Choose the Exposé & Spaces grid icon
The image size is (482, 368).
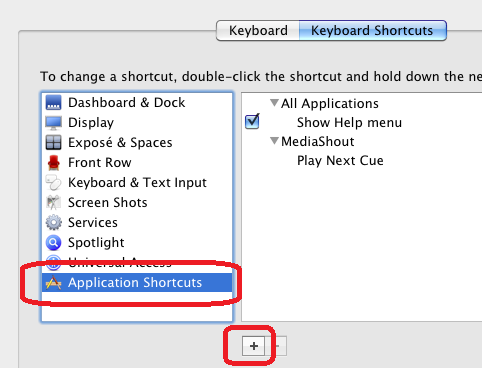point(53,143)
